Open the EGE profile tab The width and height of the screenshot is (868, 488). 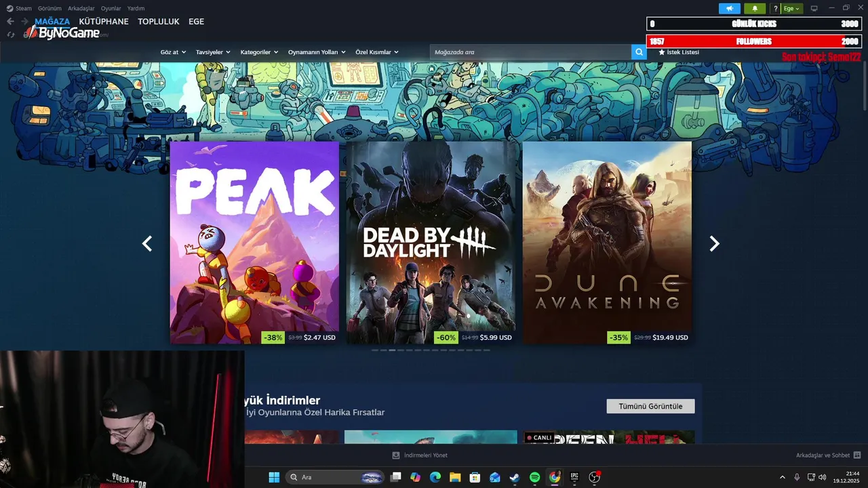[196, 22]
